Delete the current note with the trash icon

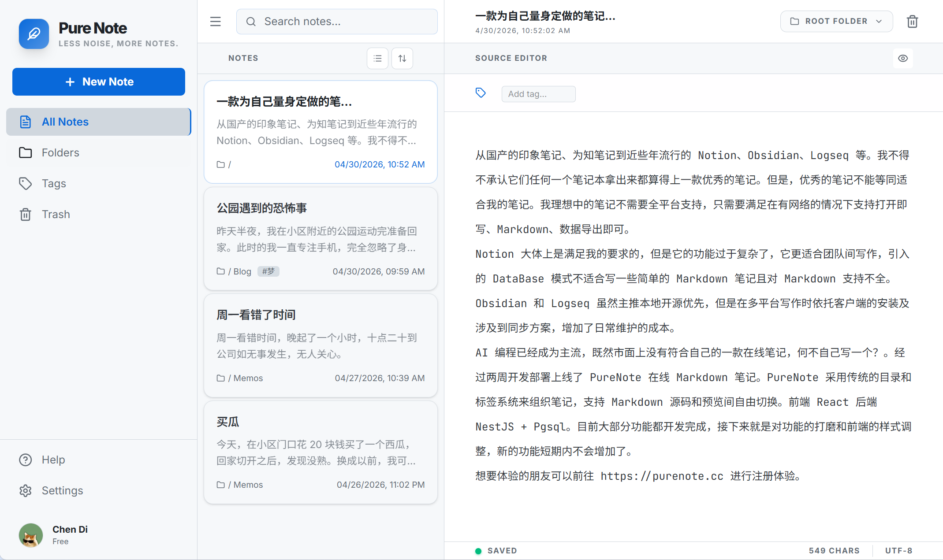tap(913, 22)
